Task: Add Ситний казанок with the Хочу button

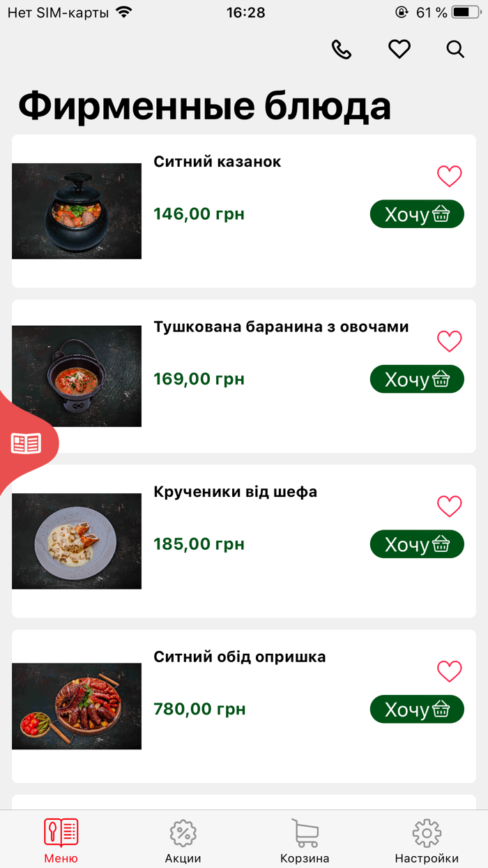Action: [x=417, y=214]
